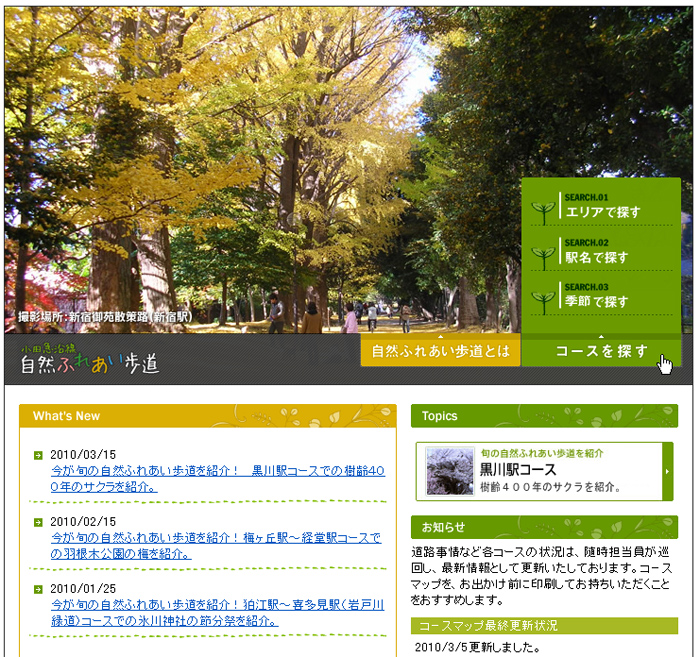The width and height of the screenshot is (700, 657).
Task: Click the 2010/3/5更新しました text
Action: 477,647
